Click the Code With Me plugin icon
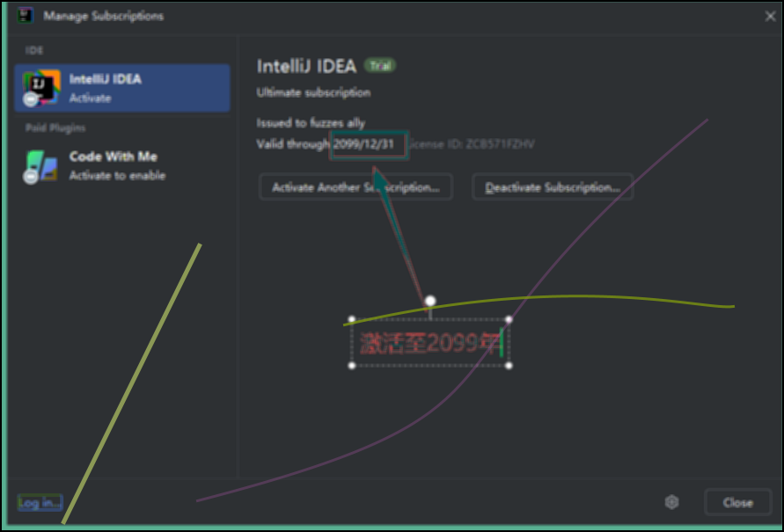784x532 pixels. coord(40,166)
